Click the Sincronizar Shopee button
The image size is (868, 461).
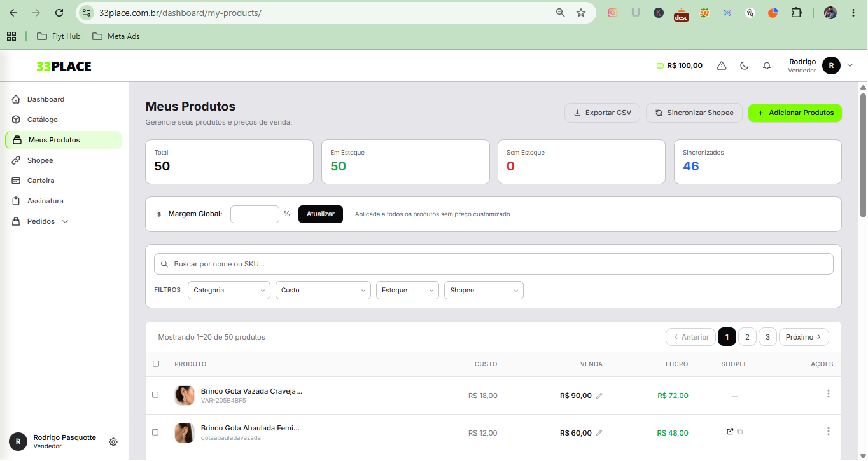tap(694, 113)
